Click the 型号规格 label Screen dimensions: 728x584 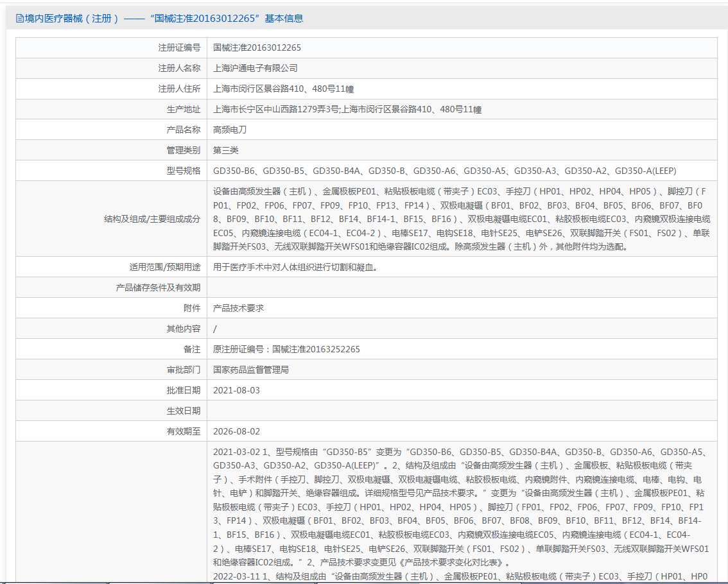[x=184, y=170]
